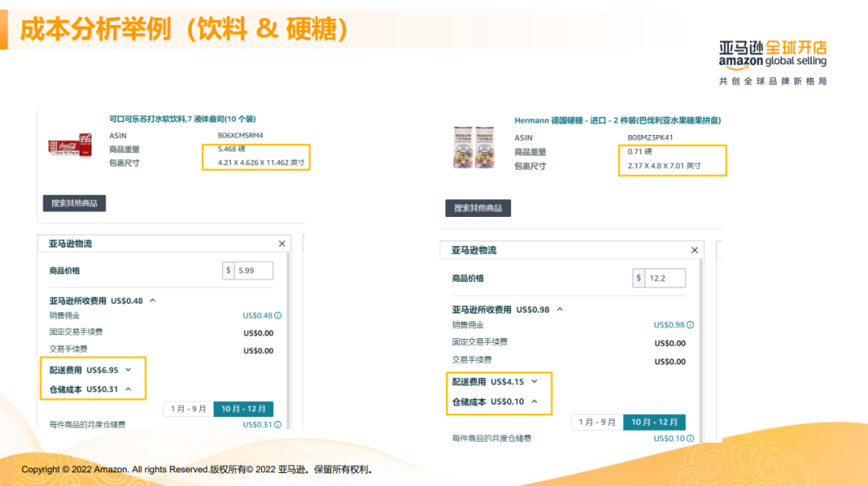This screenshot has height=486, width=868.
Task: Collapse the 亚马逊所收费用 US$0.98 section
Action: point(559,309)
